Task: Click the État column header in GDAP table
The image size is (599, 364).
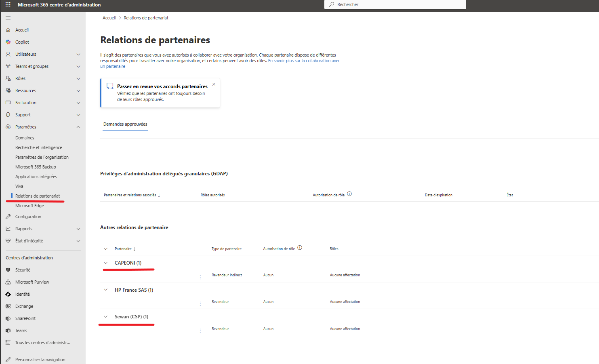Action: (510, 195)
